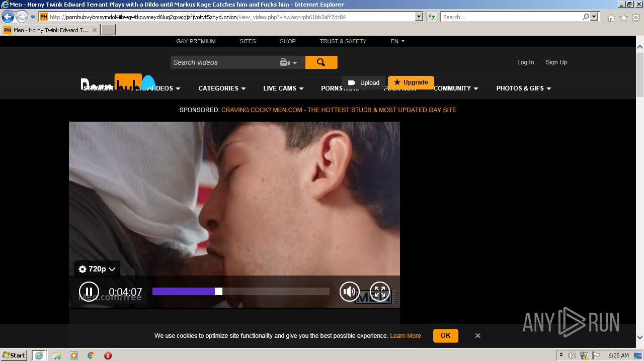Open the Windows Start menu
The width and height of the screenshot is (644, 362).
pyautogui.click(x=14, y=355)
